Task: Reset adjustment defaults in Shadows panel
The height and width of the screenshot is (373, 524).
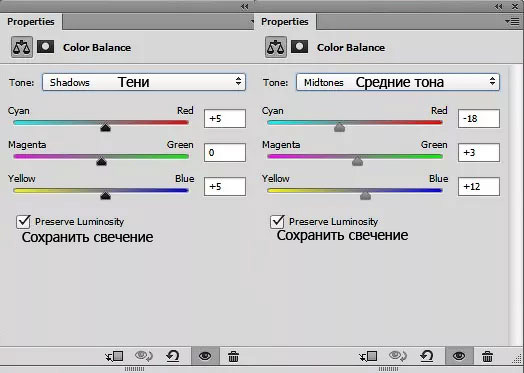Action: (x=173, y=356)
